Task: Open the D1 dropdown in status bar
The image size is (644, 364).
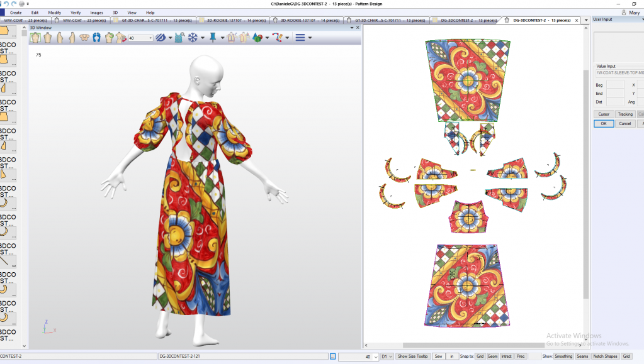Action: pyautogui.click(x=387, y=356)
